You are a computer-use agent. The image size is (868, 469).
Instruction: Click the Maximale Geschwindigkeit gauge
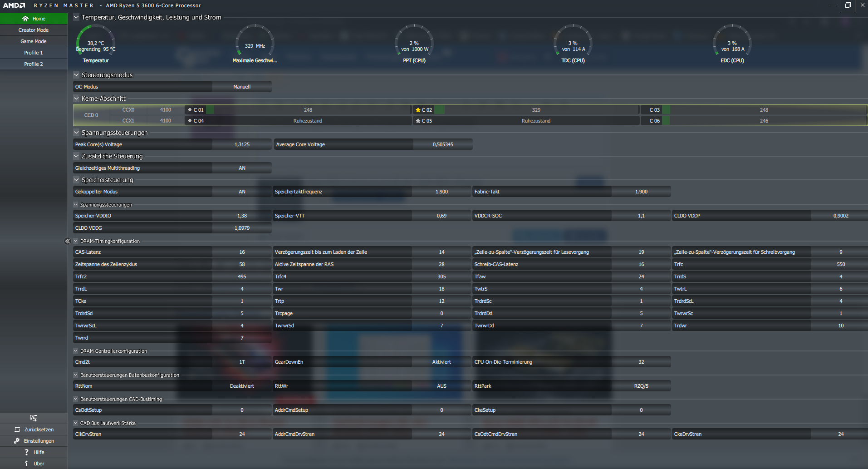[x=255, y=44]
